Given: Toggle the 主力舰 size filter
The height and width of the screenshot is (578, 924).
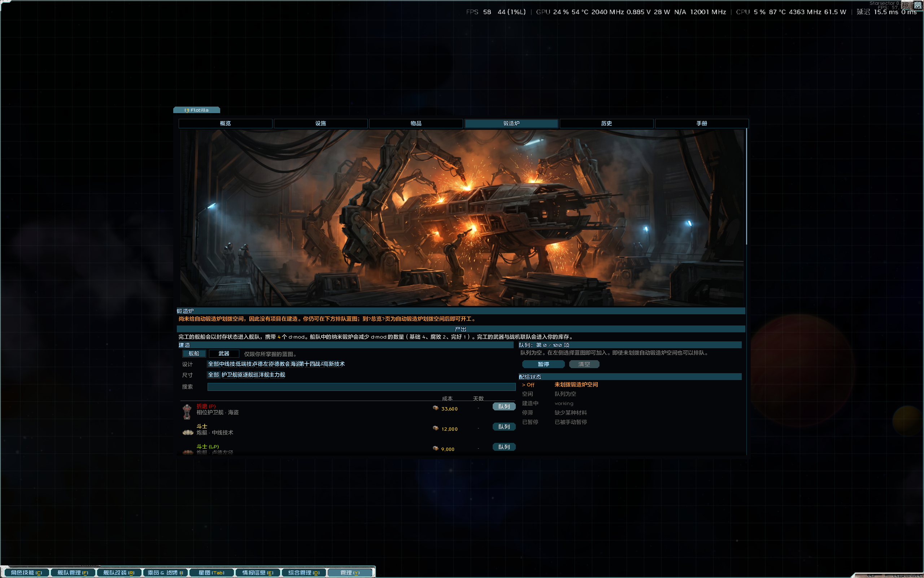Looking at the screenshot, I should (x=277, y=375).
